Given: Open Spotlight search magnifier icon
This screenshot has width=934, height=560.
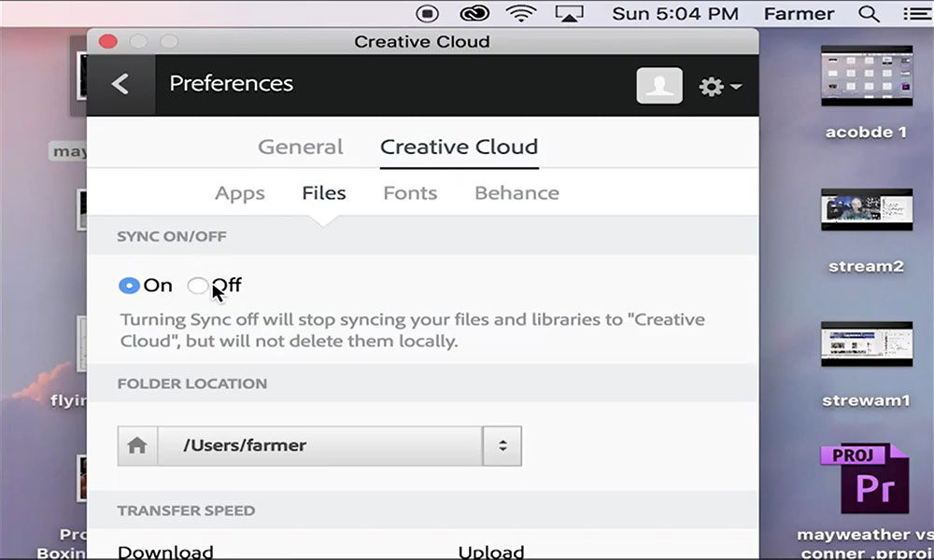Looking at the screenshot, I should pyautogui.click(x=869, y=13).
